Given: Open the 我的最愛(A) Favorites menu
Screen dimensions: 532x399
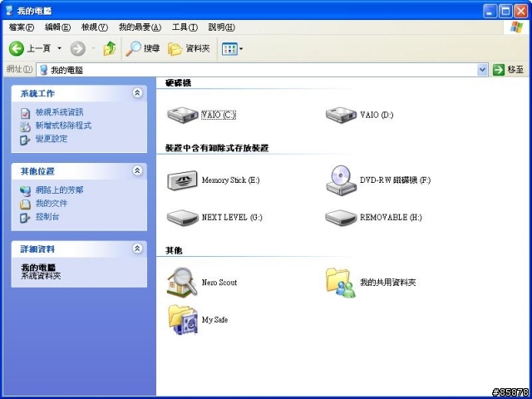Looking at the screenshot, I should (x=140, y=27).
